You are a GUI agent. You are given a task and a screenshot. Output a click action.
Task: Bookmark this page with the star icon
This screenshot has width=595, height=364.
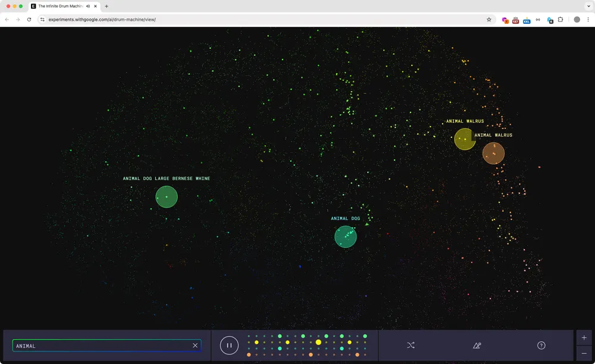488,20
